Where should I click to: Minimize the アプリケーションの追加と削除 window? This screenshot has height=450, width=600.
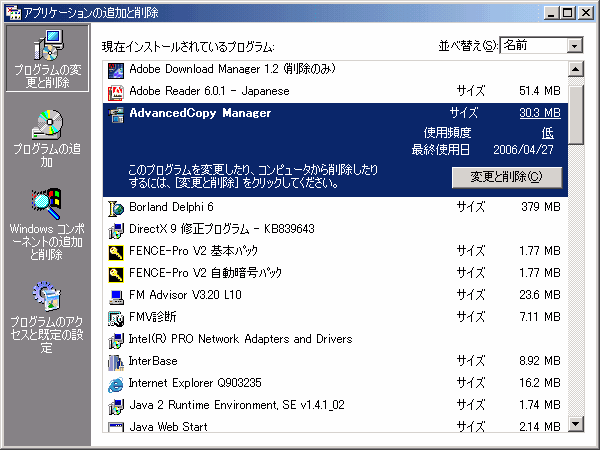coord(551,13)
